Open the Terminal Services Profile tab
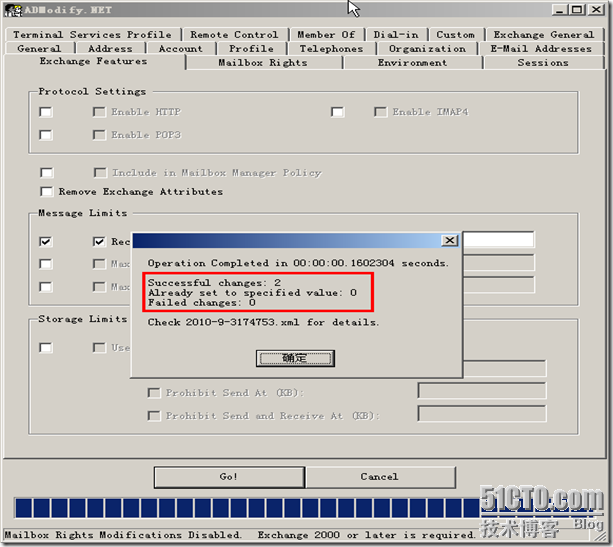The image size is (613, 547). coord(92,35)
